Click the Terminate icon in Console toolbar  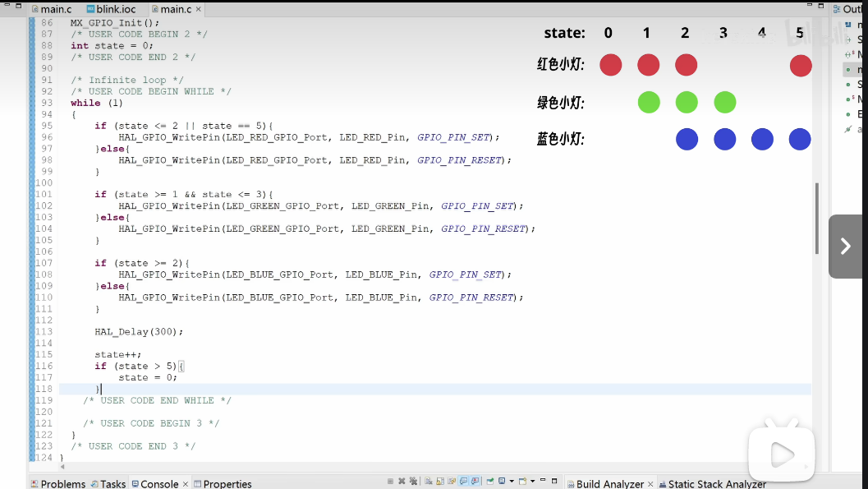(x=390, y=482)
